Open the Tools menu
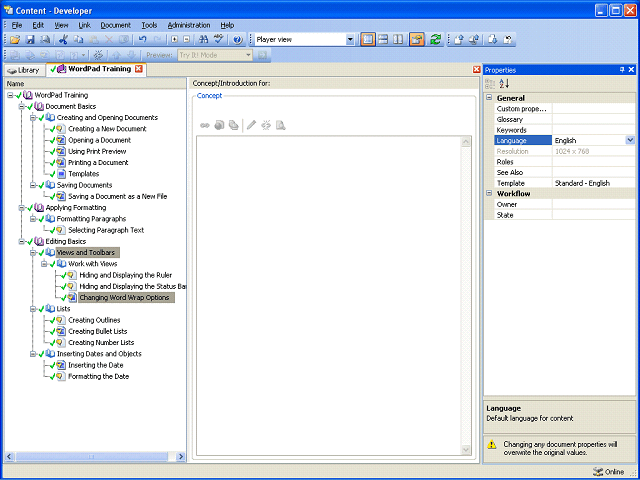This screenshot has height=480, width=640. (x=149, y=25)
